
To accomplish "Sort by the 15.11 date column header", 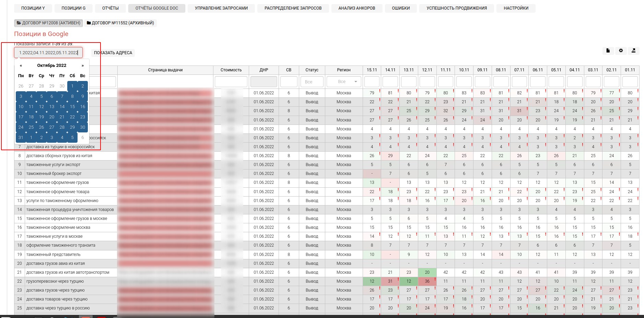I will pyautogui.click(x=372, y=70).
